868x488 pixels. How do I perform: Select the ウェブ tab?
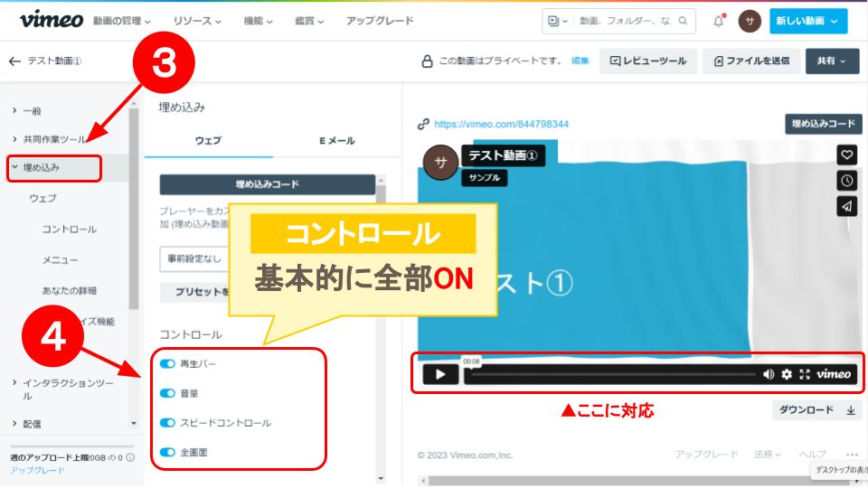[x=208, y=141]
